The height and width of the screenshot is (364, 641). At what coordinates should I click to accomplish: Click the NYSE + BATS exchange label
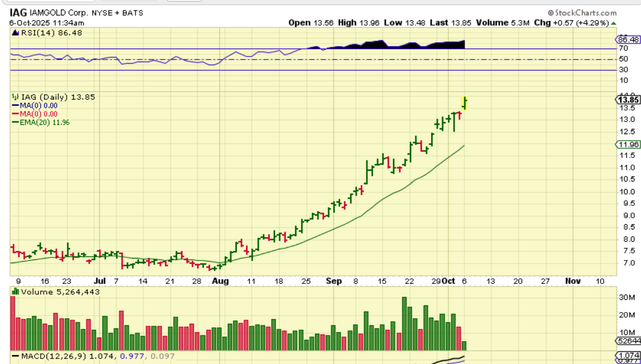(118, 12)
